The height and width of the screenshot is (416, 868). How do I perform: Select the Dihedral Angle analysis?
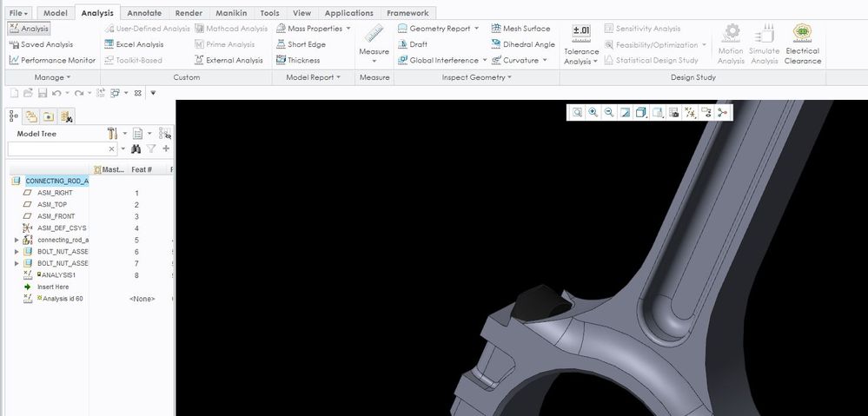coord(522,44)
